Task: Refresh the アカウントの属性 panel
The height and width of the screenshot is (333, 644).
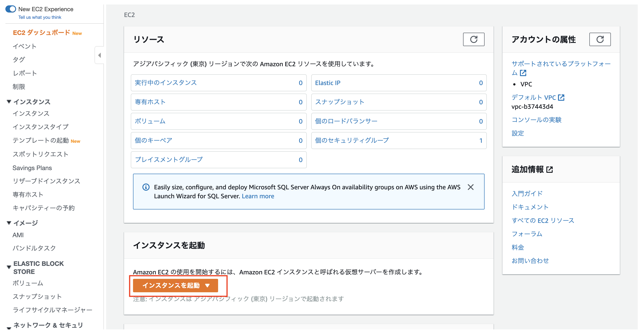Action: [x=600, y=39]
